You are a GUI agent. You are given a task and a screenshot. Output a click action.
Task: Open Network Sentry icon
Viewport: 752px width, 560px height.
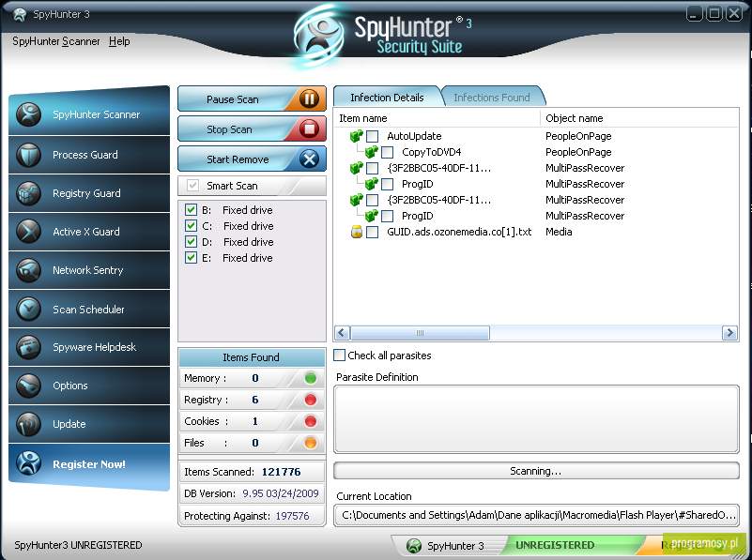(28, 270)
